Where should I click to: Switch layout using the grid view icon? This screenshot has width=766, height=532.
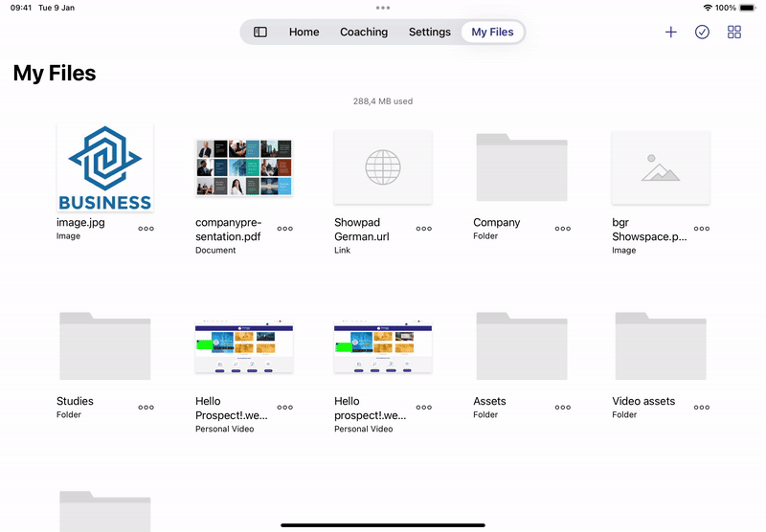pos(734,32)
